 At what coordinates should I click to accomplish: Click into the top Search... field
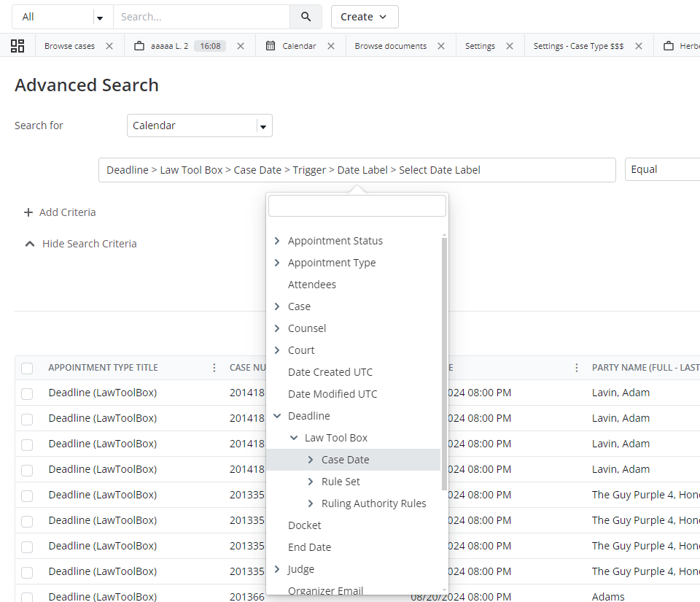coord(202,17)
